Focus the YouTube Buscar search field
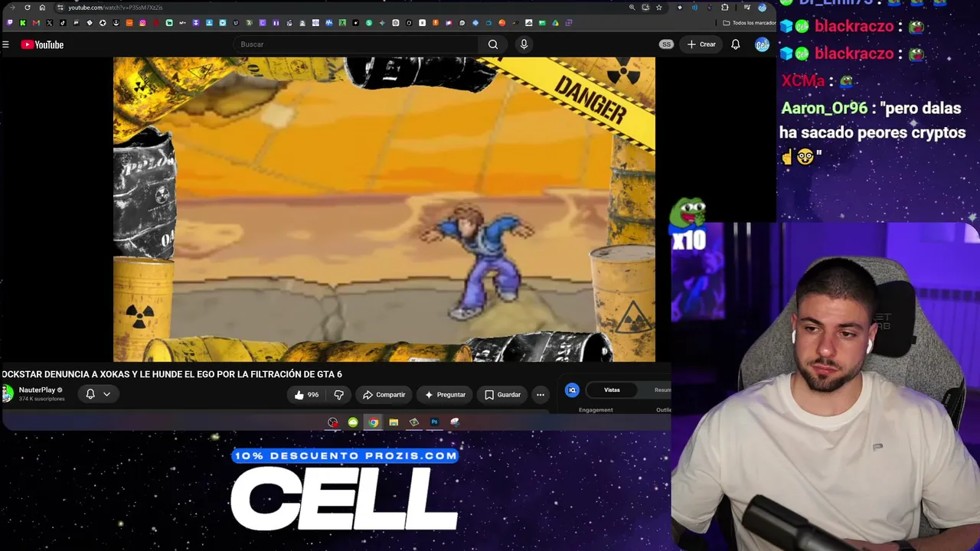Image resolution: width=980 pixels, height=551 pixels. (x=356, y=44)
